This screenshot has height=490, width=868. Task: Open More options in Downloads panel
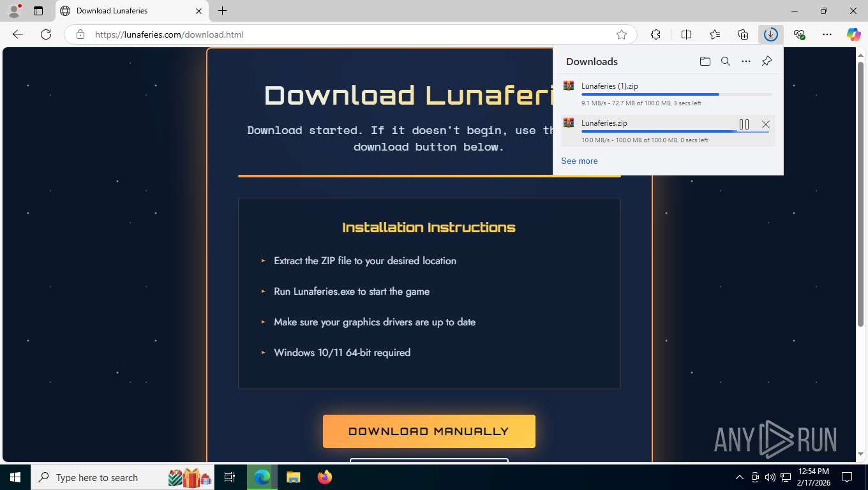[746, 61]
